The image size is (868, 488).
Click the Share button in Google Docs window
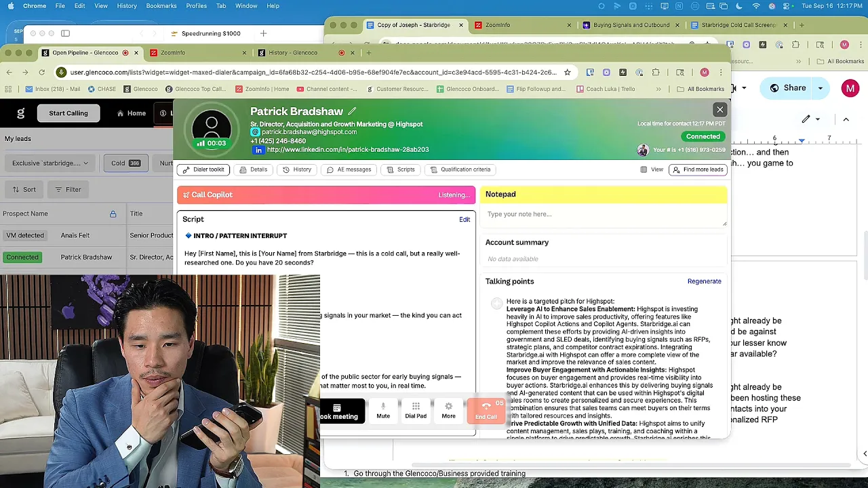coord(787,88)
